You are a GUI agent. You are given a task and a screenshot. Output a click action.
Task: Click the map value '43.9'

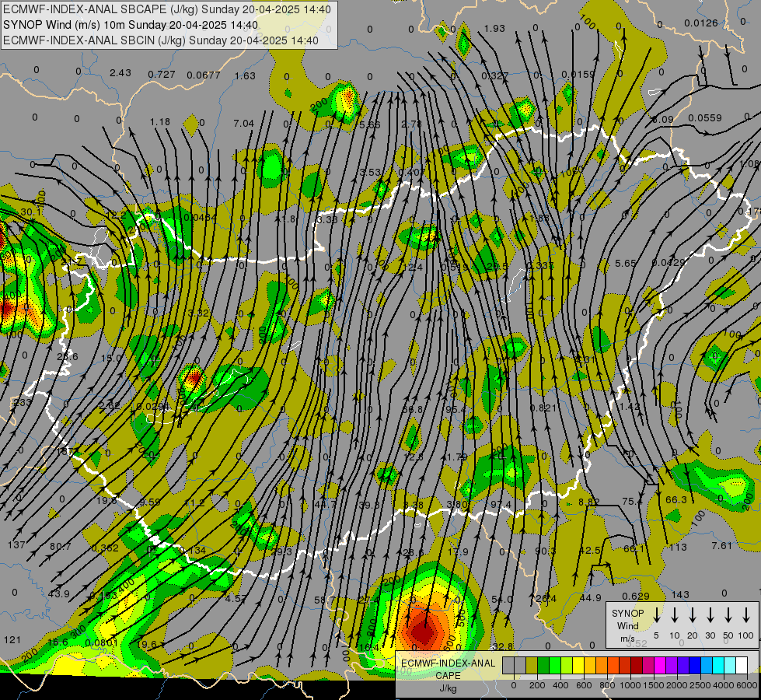[59, 594]
